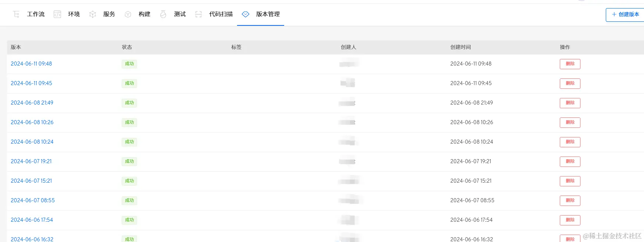Click the environment icon beside 环境
This screenshot has height=242, width=644.
point(57,14)
